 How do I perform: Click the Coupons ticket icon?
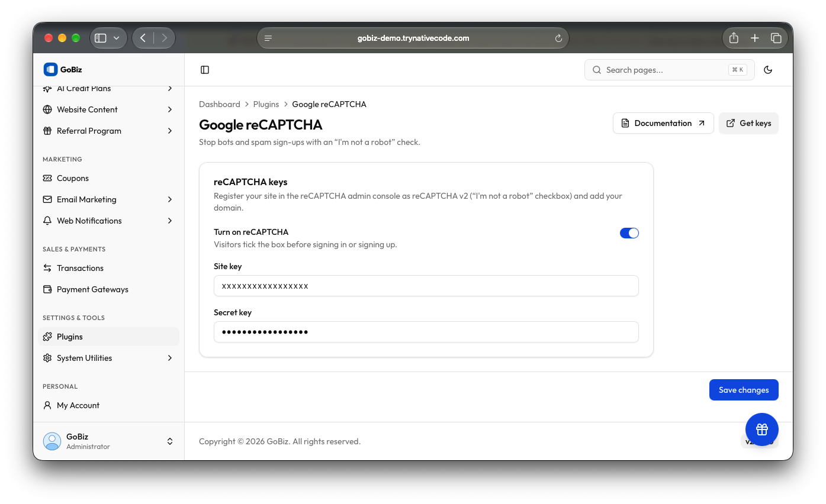[47, 178]
